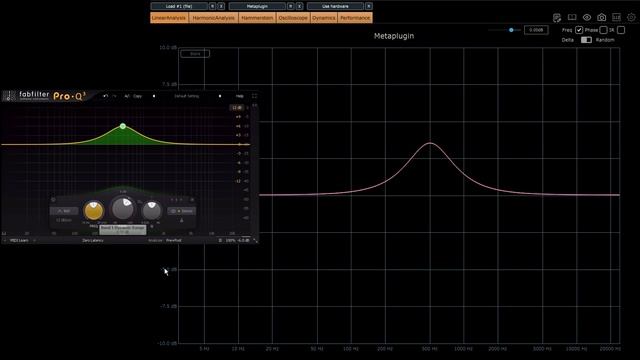
Task: Open the Analyzer Pre+Post setting
Action: pos(173,240)
